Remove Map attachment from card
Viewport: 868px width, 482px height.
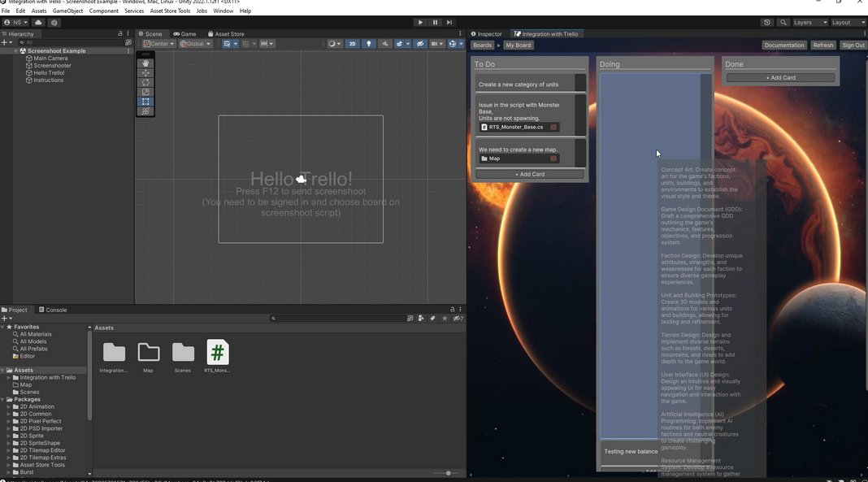point(553,158)
